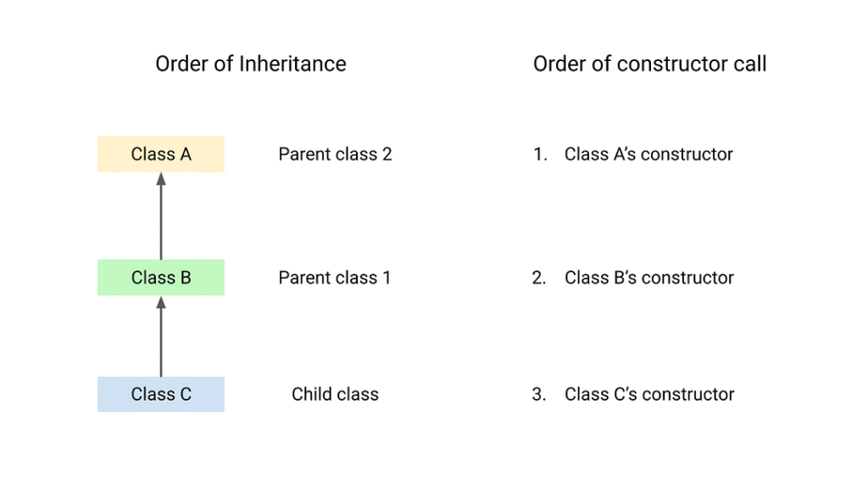Select the green Class B box
Viewport: 868px width, 488px height.
click(x=161, y=278)
